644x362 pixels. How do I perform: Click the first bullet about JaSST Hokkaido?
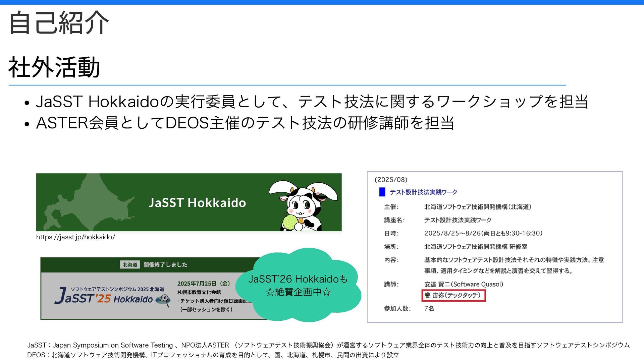pos(312,102)
